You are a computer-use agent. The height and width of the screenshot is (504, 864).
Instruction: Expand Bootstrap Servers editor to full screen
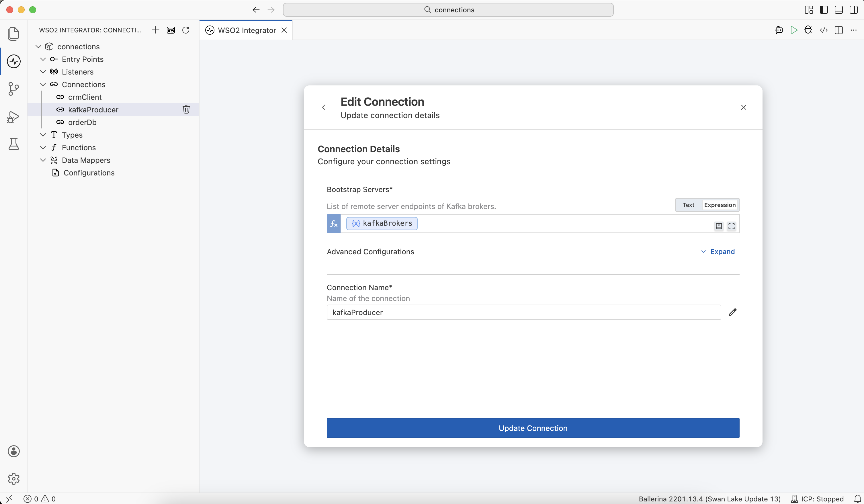tap(732, 226)
